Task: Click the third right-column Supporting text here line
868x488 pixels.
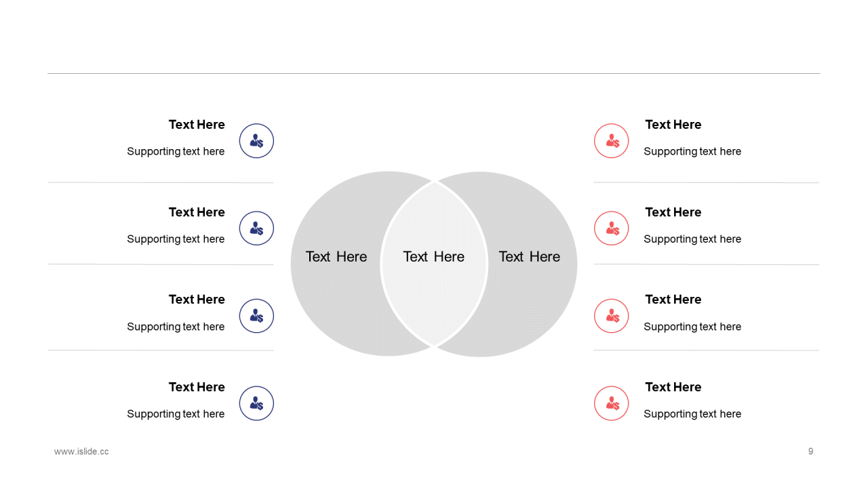Action: pyautogui.click(x=692, y=327)
